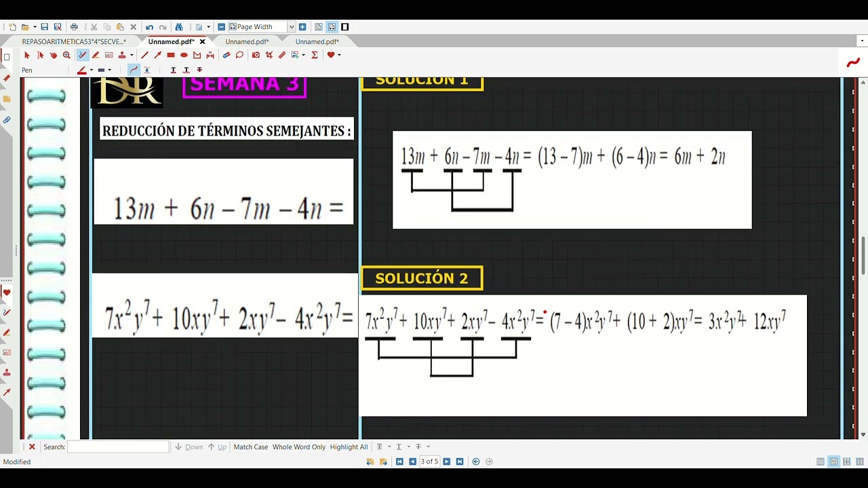Select the Ellipse shape tool

point(184,56)
